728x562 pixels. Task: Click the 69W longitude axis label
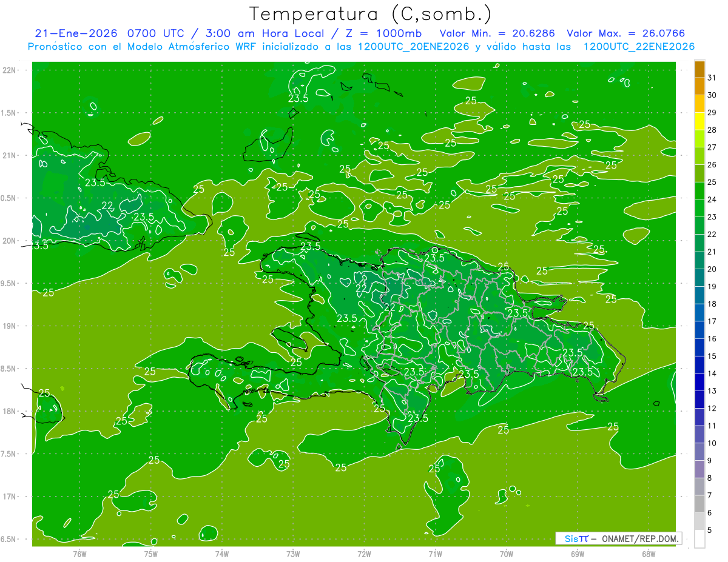pyautogui.click(x=578, y=554)
